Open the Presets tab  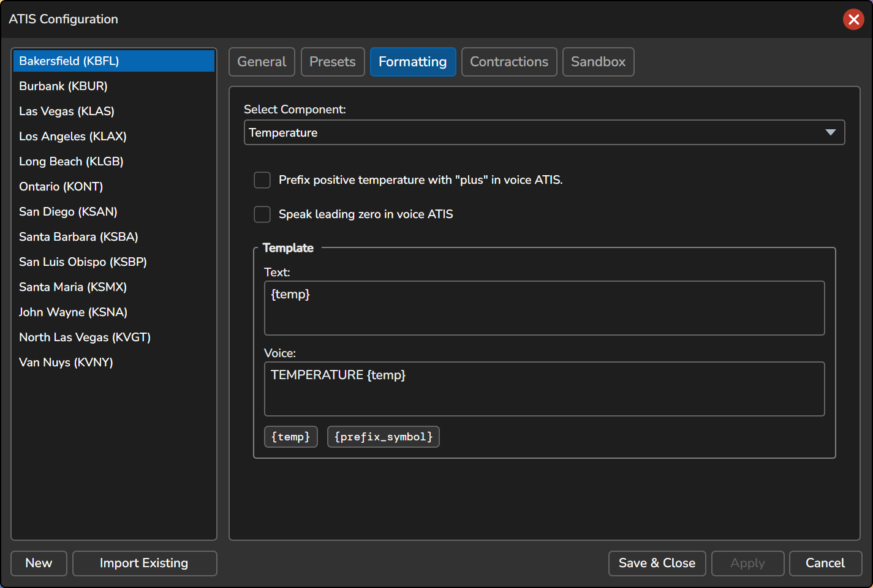[333, 62]
